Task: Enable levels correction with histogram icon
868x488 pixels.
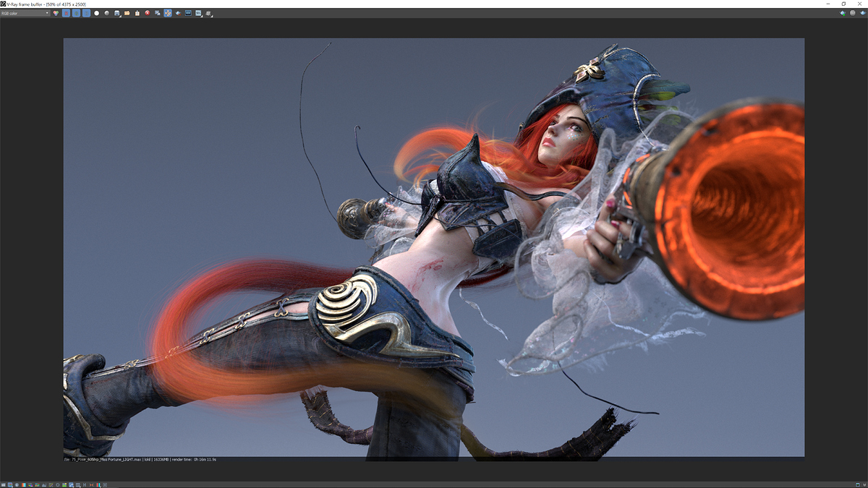Action: tap(43, 484)
